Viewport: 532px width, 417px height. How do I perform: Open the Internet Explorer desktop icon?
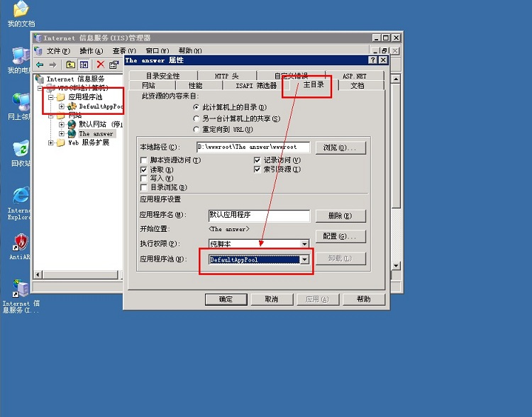[x=21, y=196]
